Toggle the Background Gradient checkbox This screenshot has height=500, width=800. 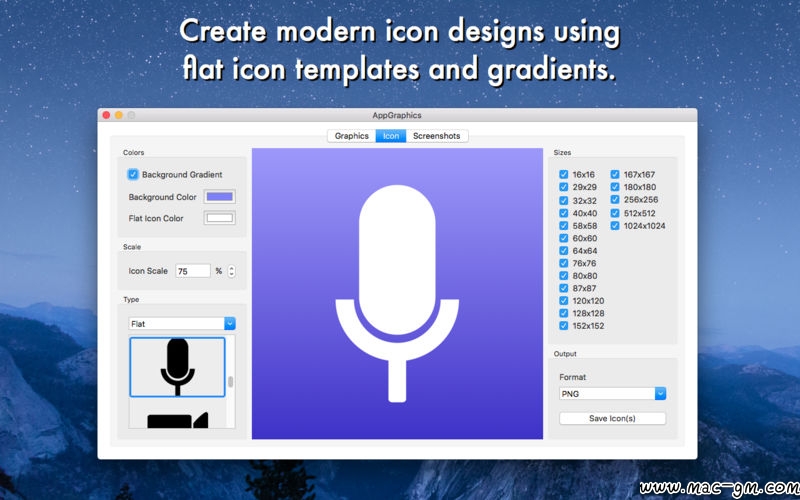pyautogui.click(x=133, y=174)
